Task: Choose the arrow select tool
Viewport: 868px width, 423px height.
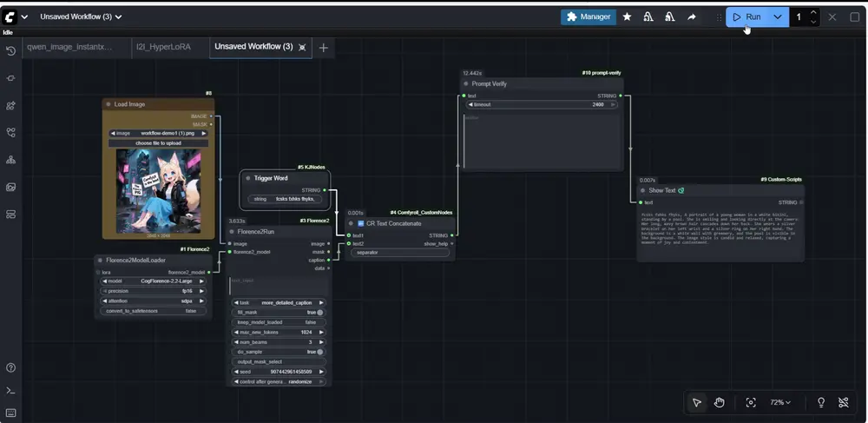Action: [697, 403]
